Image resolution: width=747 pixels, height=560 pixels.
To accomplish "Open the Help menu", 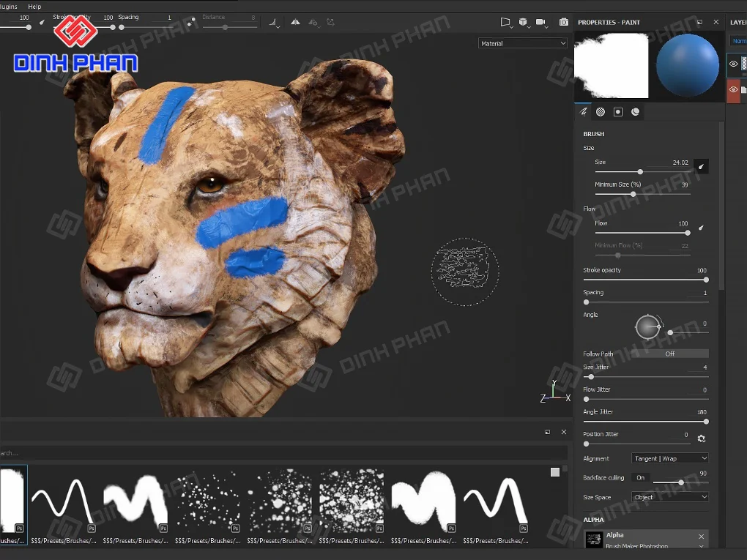I will coord(34,6).
